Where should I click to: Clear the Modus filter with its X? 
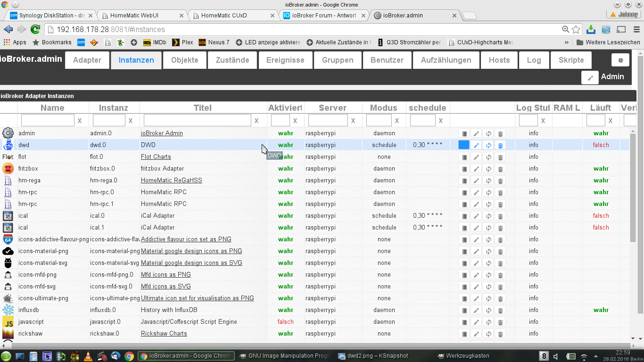coord(397,121)
